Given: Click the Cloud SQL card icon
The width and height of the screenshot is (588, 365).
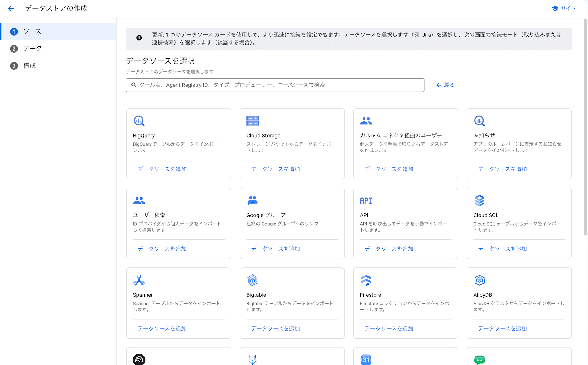Looking at the screenshot, I should coord(480,201).
